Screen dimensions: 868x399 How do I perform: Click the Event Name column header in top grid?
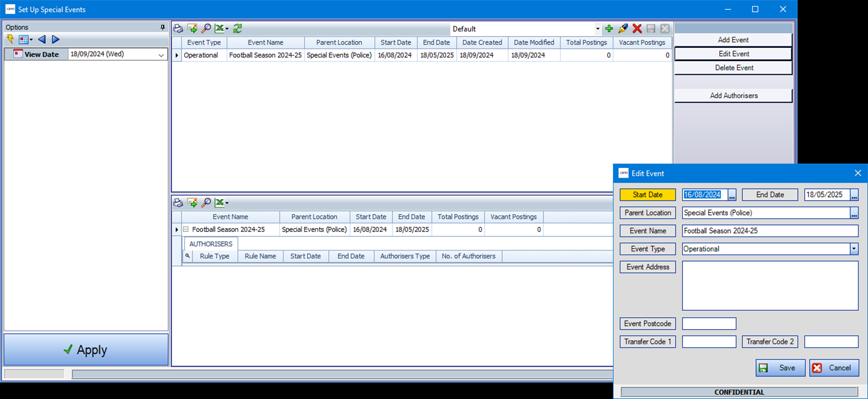[265, 42]
